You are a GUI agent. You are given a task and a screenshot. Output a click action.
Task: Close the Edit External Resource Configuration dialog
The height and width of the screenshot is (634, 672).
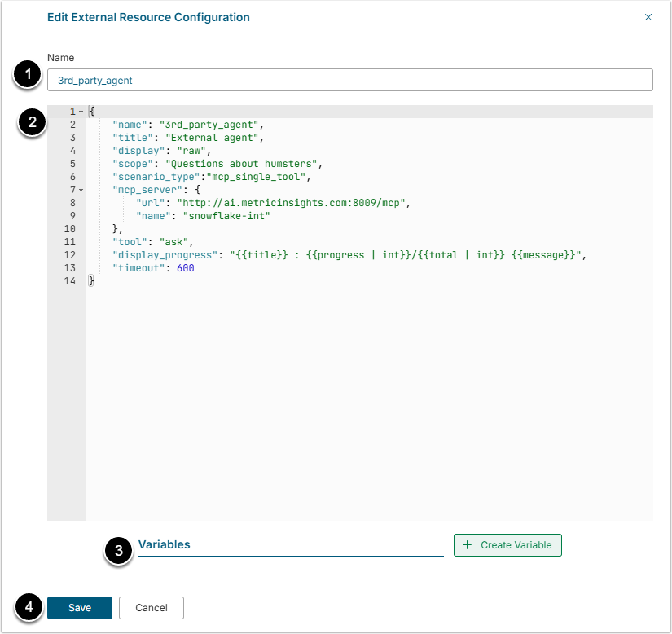coord(648,17)
